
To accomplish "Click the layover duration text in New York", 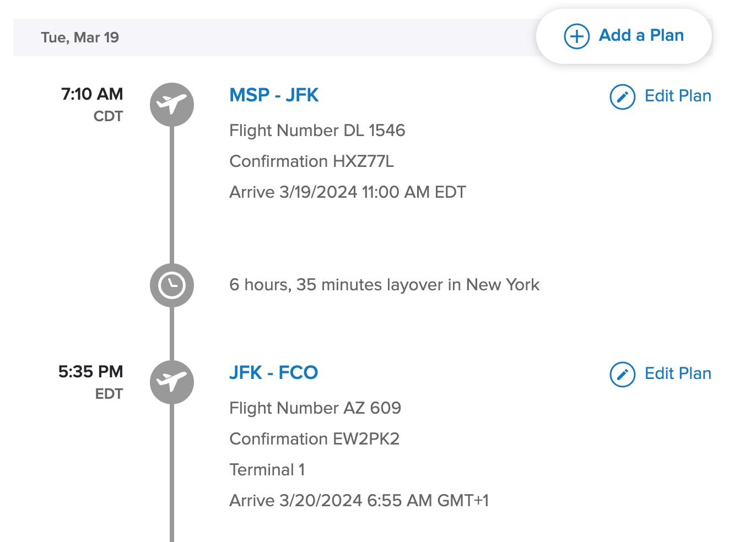I will pyautogui.click(x=385, y=285).
